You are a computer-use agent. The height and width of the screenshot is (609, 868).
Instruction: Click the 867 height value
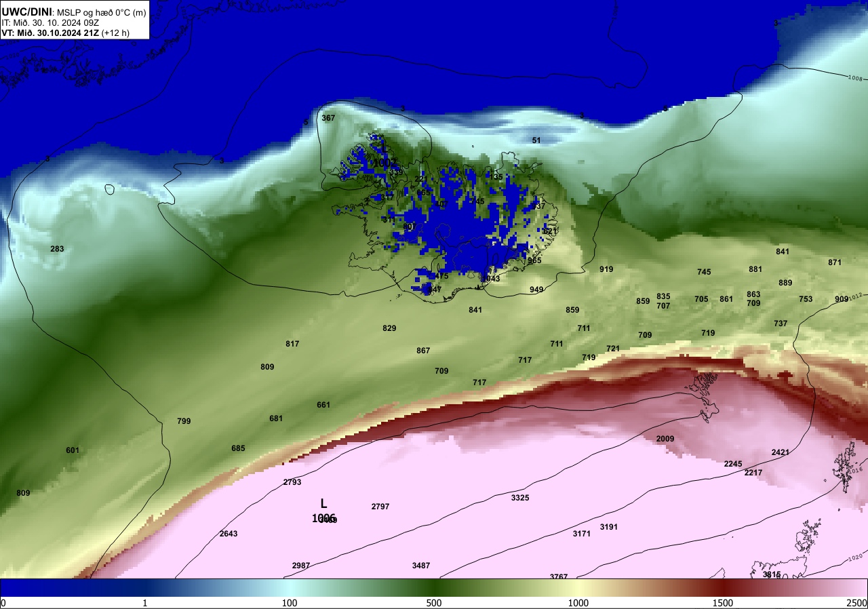(x=423, y=351)
